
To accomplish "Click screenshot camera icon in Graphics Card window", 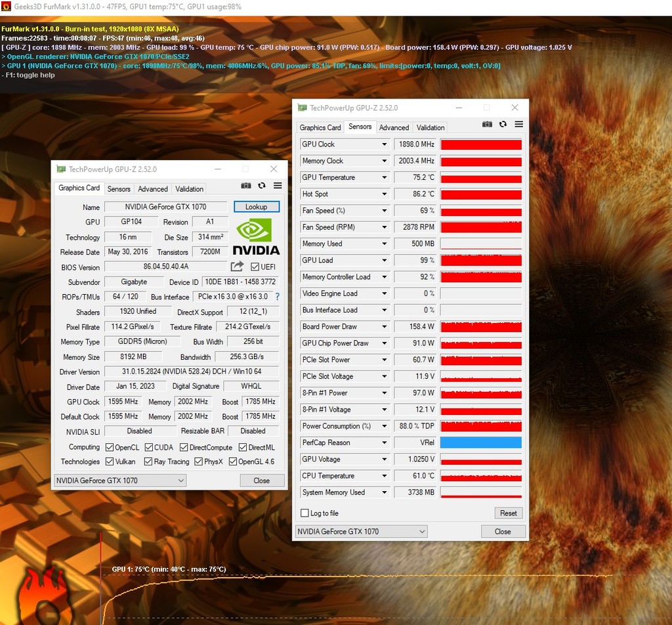I will tap(246, 186).
